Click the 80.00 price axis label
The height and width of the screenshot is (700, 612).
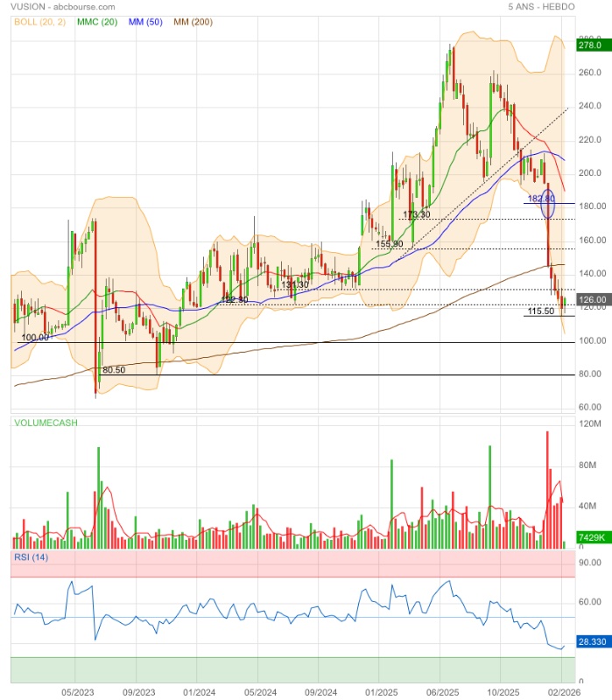589,374
